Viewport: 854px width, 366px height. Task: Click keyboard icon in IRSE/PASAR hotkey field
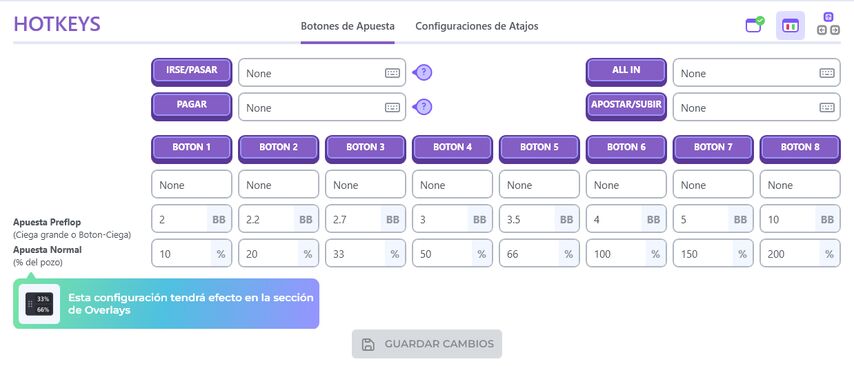(392, 73)
